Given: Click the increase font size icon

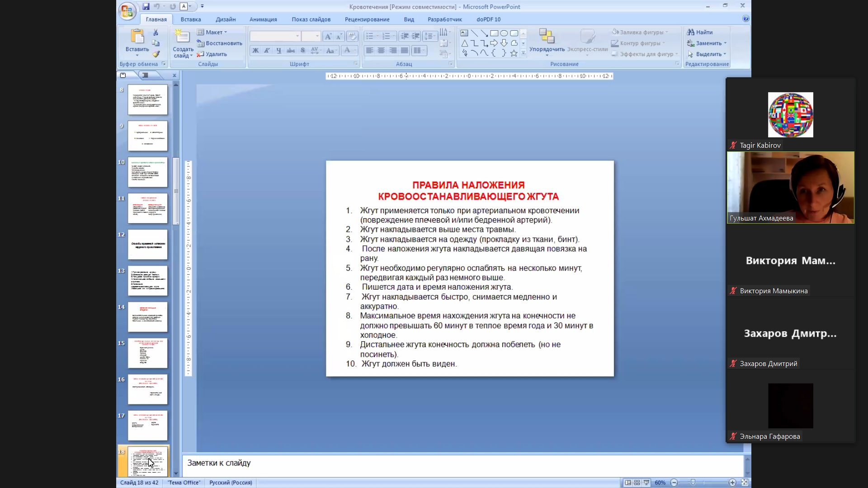Looking at the screenshot, I should (328, 36).
